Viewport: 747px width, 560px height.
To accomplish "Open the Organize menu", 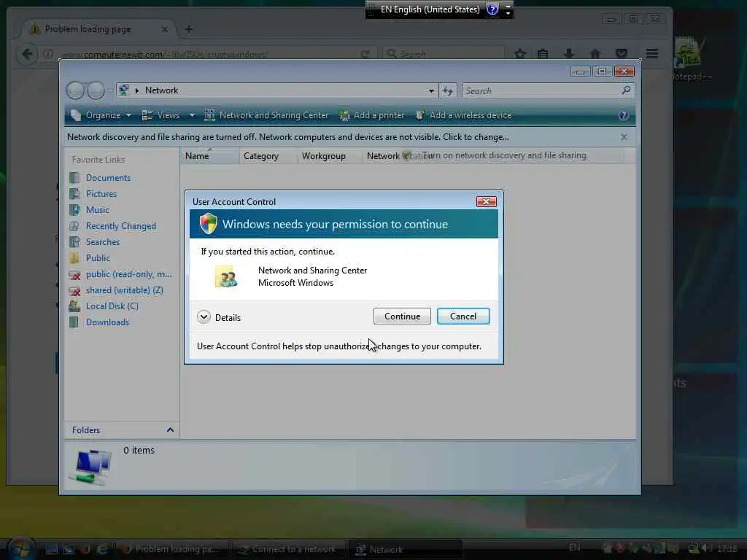I will pos(101,115).
